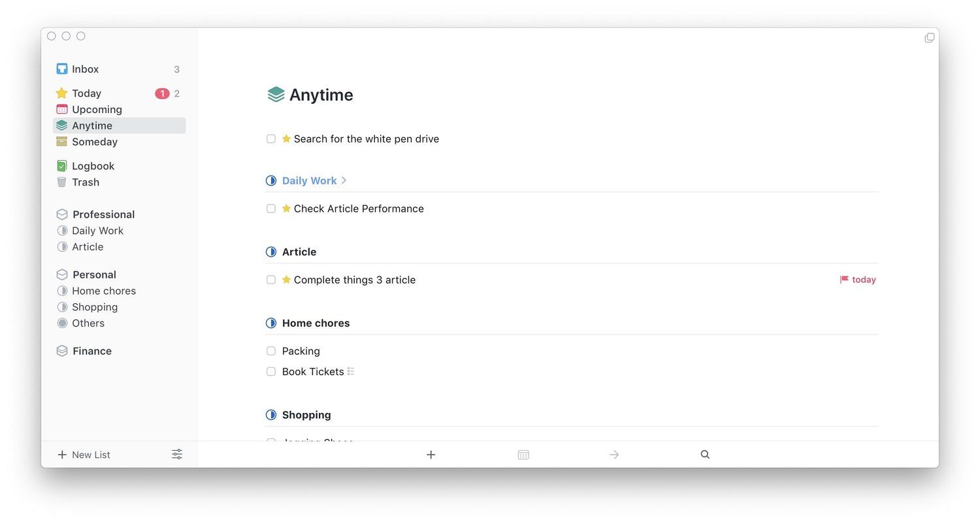Screen dimensions: 980x522
Task: Select the Shopping project in sidebar
Action: 95,307
